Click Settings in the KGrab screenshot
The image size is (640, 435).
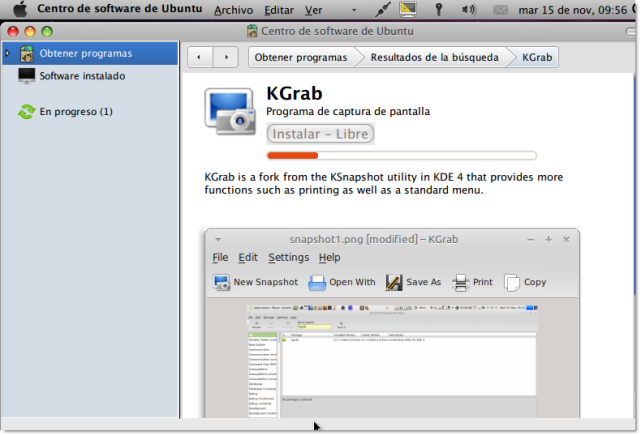[x=289, y=257]
